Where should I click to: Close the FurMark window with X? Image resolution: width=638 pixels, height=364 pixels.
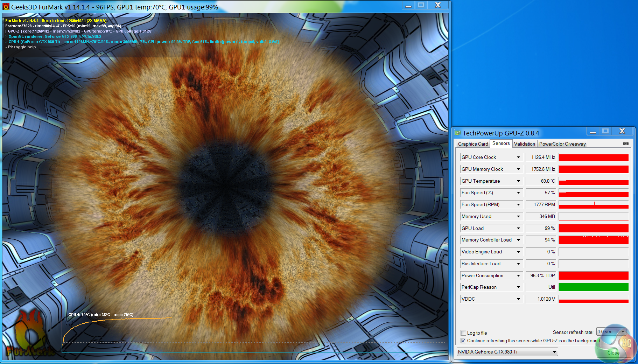tap(437, 5)
